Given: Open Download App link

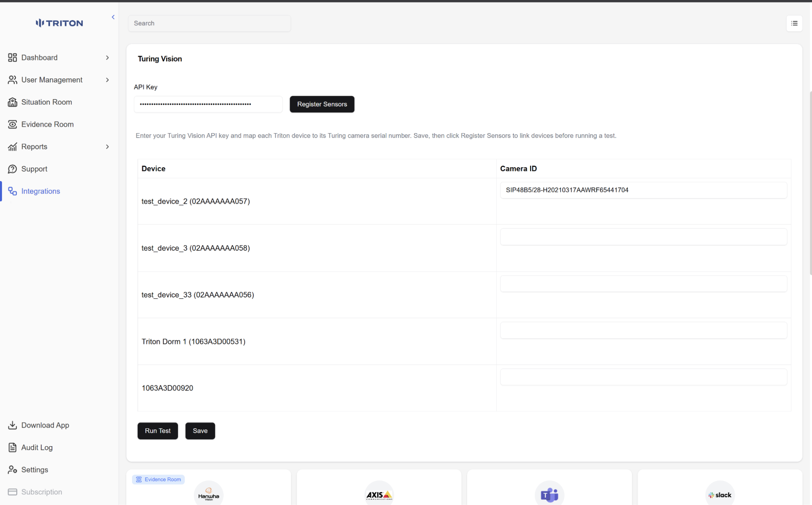Looking at the screenshot, I should [45, 425].
